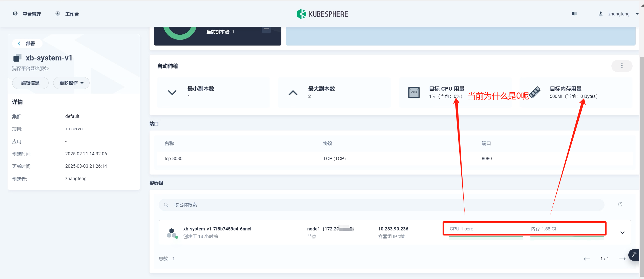Viewport: 644px width, 279px height.
Task: Click the pod status icon of xb-system-v1-7f8b7459c4-6nncl
Action: pyautogui.click(x=172, y=233)
